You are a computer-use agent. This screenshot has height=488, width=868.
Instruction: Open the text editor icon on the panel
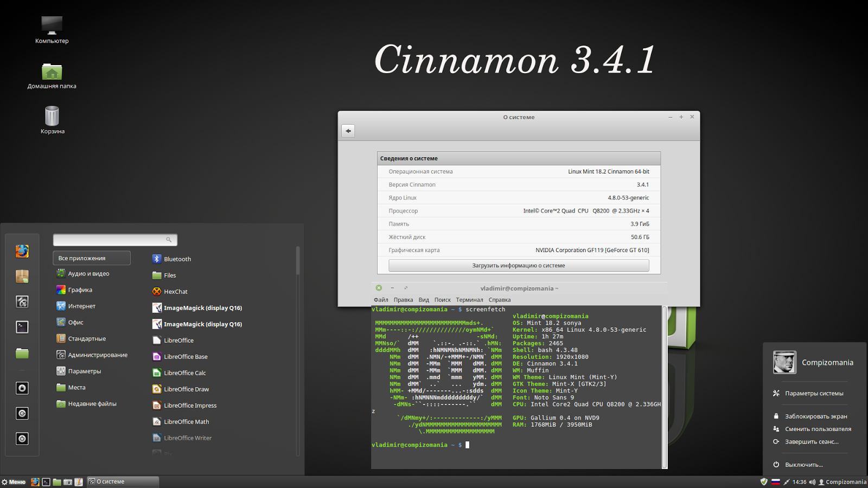coord(79,481)
